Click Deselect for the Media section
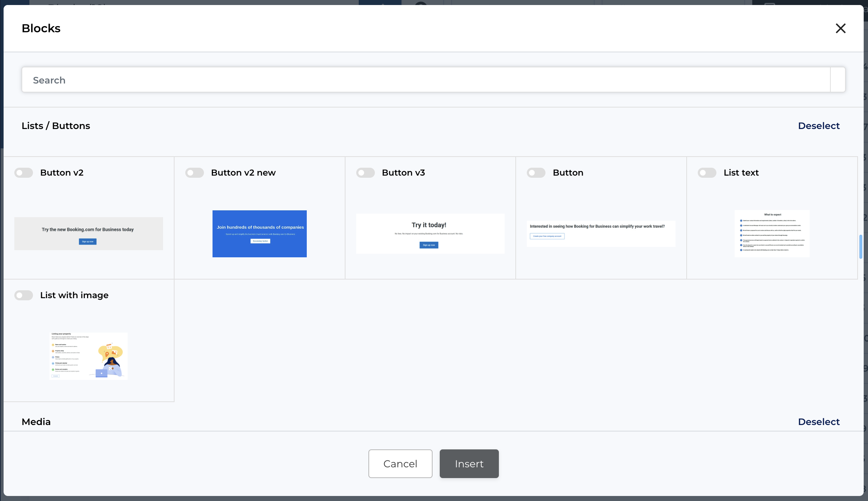Viewport: 868px width, 501px height. click(819, 422)
